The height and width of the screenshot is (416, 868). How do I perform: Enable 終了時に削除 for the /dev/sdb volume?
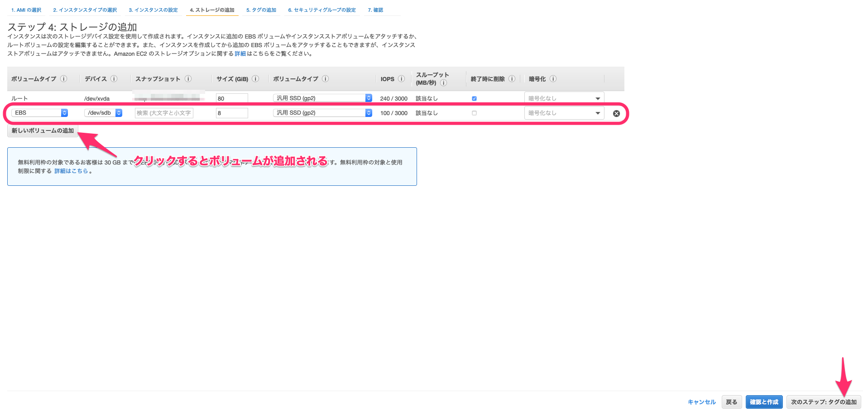tap(474, 113)
